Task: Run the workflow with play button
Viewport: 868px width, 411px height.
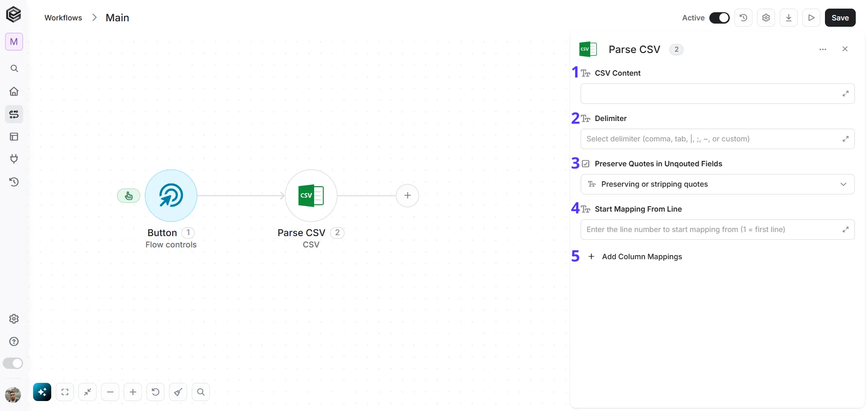Action: click(811, 18)
